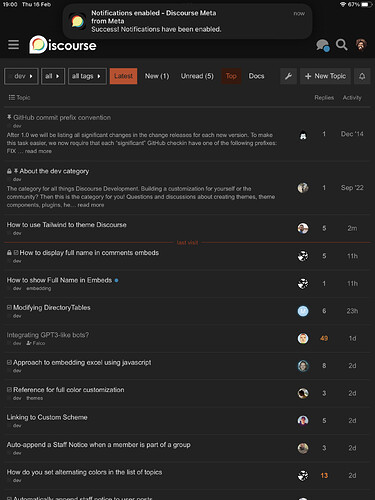This screenshot has height=500, width=375.
Task: Sort topics by Replies column
Action: pos(324,98)
